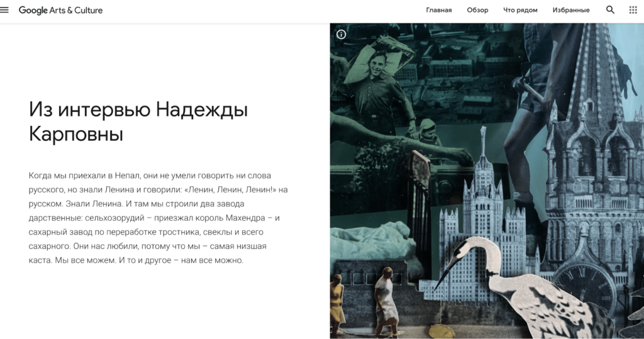Viewport: 644px width, 339px height.
Task: Show image details via info icon
Action: 341,35
